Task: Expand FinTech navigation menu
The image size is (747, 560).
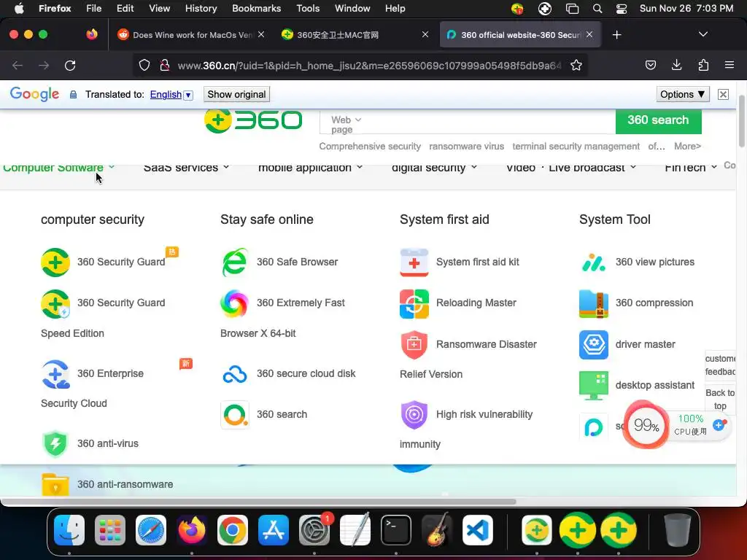Action: tap(691, 168)
